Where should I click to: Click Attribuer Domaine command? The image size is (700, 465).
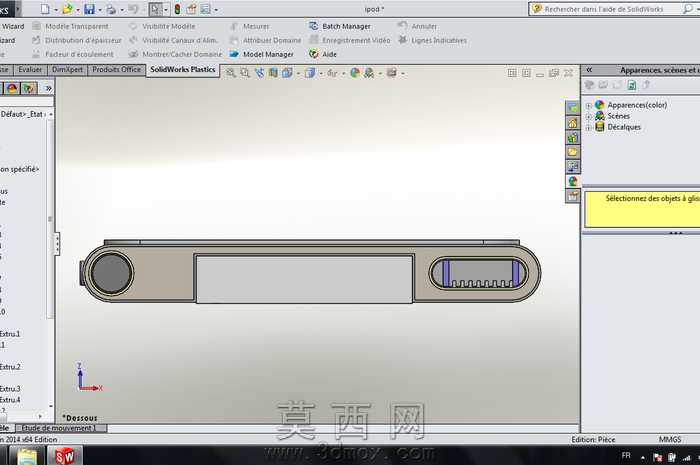266,40
